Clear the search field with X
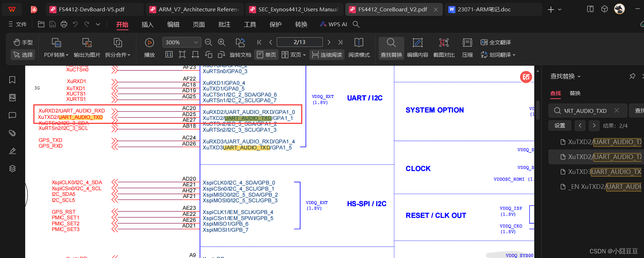 (617, 111)
